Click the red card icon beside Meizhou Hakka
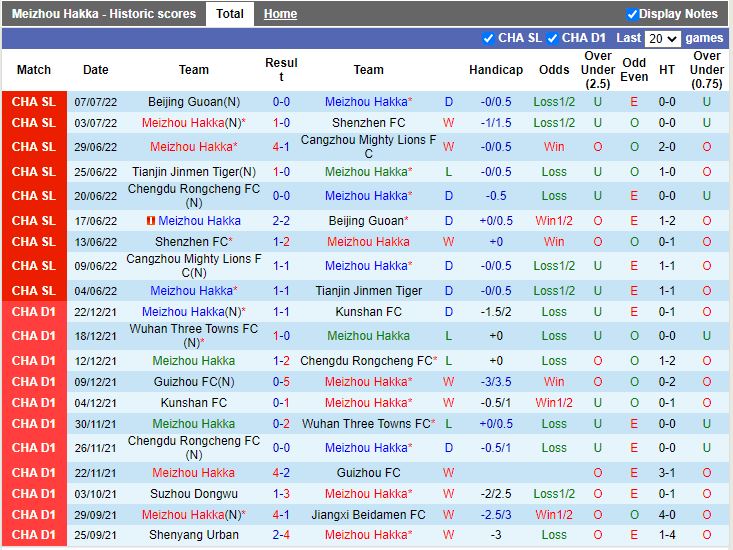This screenshot has height=550, width=733. (150, 220)
